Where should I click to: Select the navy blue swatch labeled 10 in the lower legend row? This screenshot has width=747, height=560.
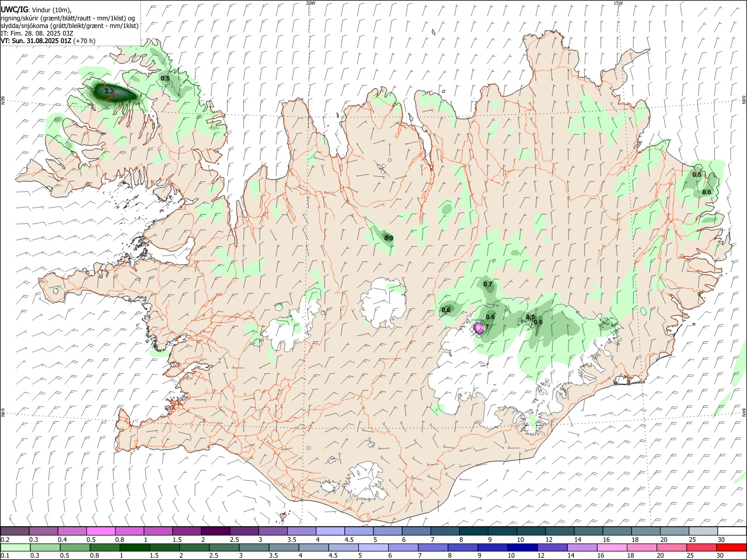522,547
